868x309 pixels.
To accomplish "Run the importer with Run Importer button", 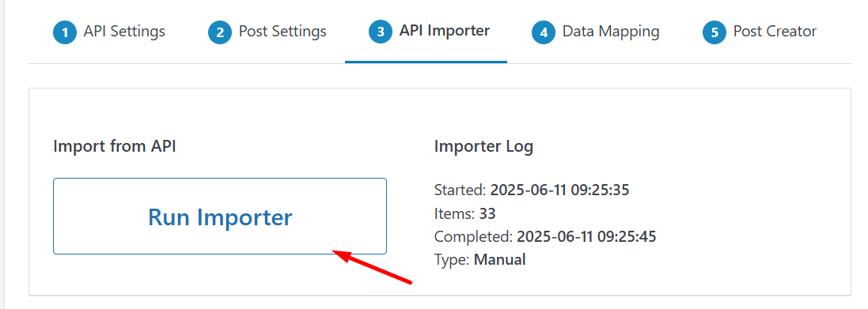I will pyautogui.click(x=220, y=216).
